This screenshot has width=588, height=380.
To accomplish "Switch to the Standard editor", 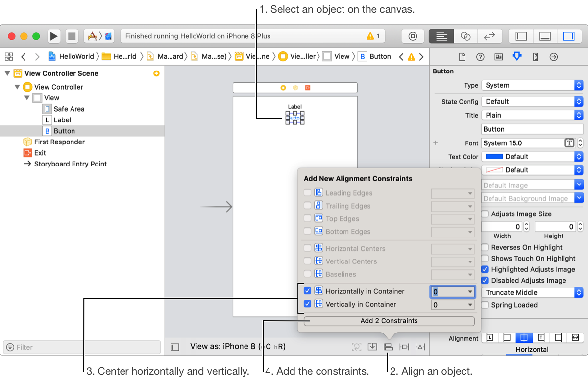I will pyautogui.click(x=441, y=36).
